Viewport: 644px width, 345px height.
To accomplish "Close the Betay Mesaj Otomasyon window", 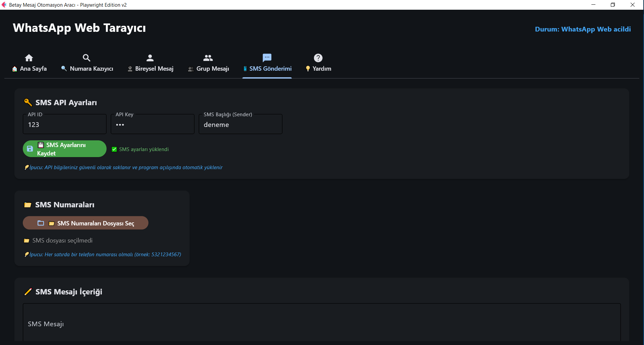I will pyautogui.click(x=633, y=5).
